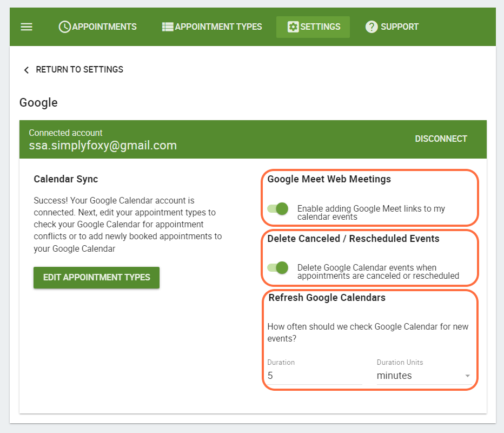Go back via Return to Settings
The width and height of the screenshot is (504, 433).
coord(74,69)
